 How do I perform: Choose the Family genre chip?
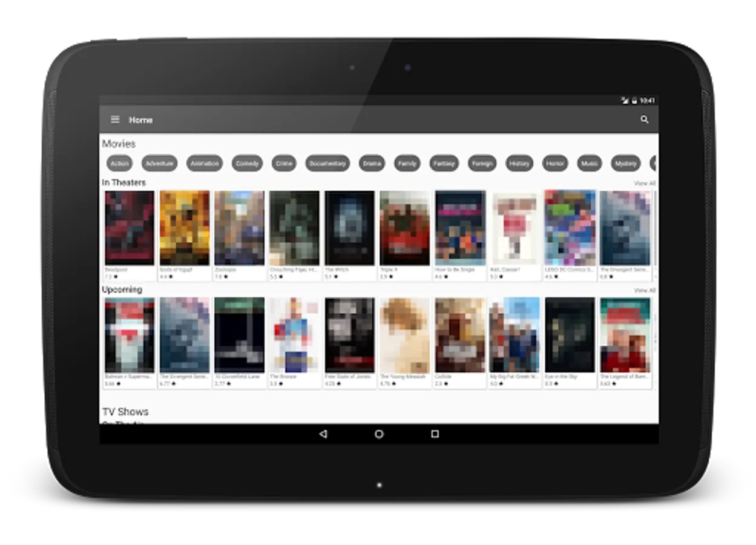click(x=407, y=163)
